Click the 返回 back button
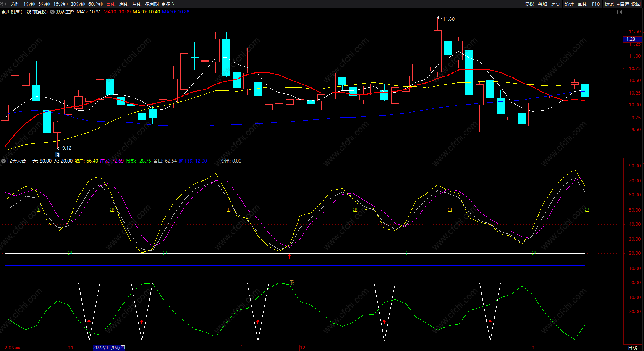Viewport: 644px width, 351px height. click(x=636, y=4)
